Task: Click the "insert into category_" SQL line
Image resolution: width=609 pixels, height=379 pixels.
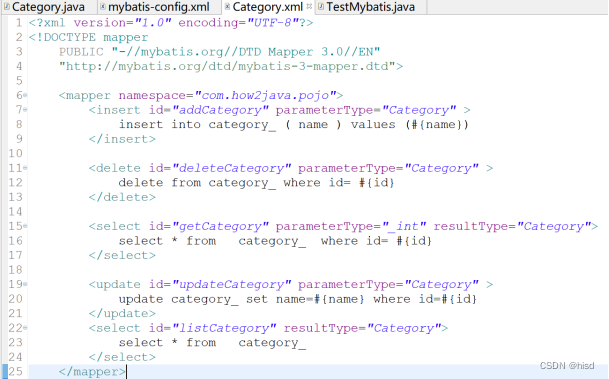Action: pyautogui.click(x=294, y=125)
